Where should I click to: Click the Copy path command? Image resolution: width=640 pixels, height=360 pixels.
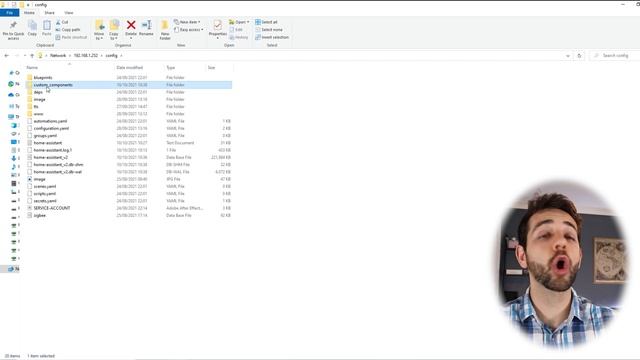68,30
